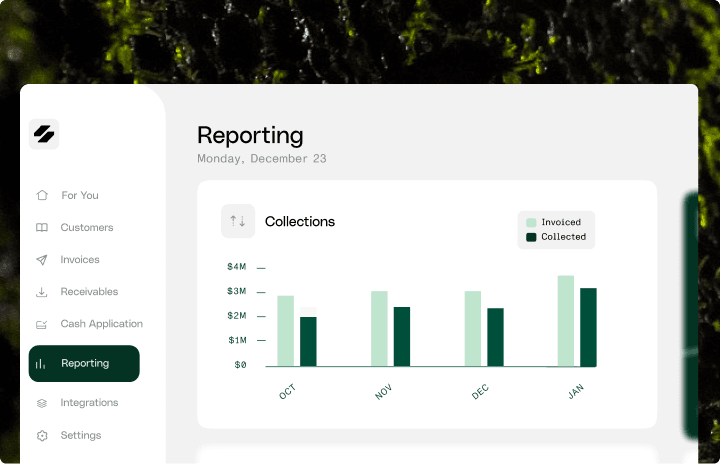Select the Receivables menu label
The image size is (720, 464).
89,292
